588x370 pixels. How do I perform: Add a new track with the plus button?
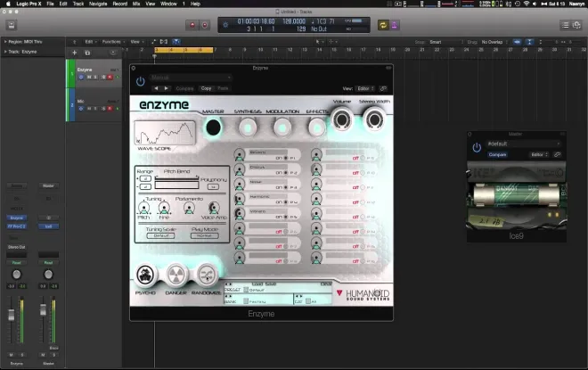coord(74,53)
